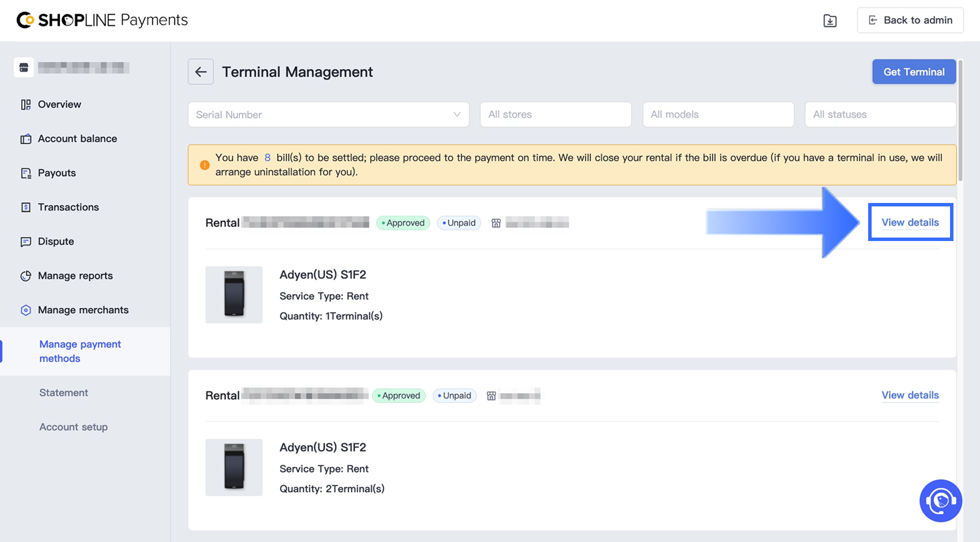Go to Dispute in the sidebar
The width and height of the screenshot is (980, 542).
pyautogui.click(x=56, y=242)
